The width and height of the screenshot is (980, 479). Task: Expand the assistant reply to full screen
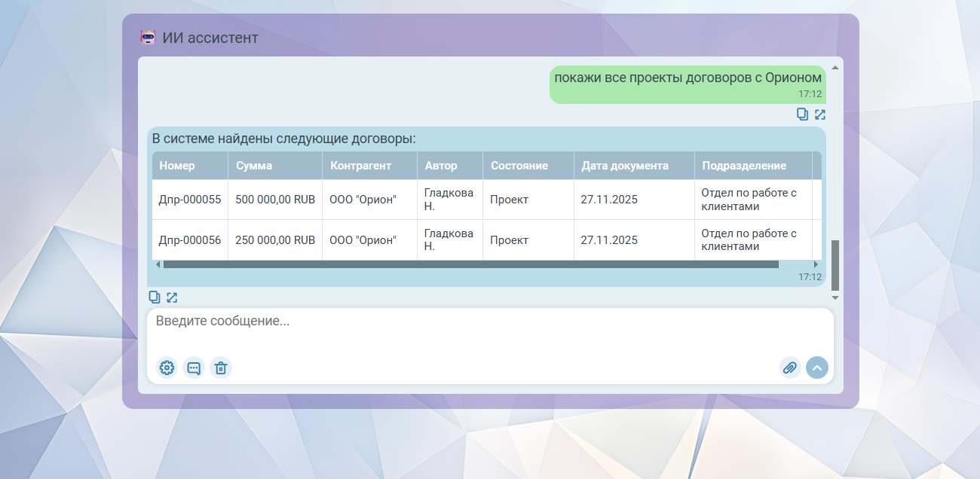pyautogui.click(x=172, y=297)
